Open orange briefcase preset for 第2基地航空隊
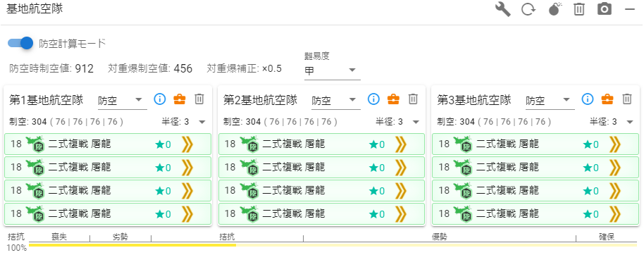Image resolution: width=644 pixels, height=255 pixels. tap(393, 99)
